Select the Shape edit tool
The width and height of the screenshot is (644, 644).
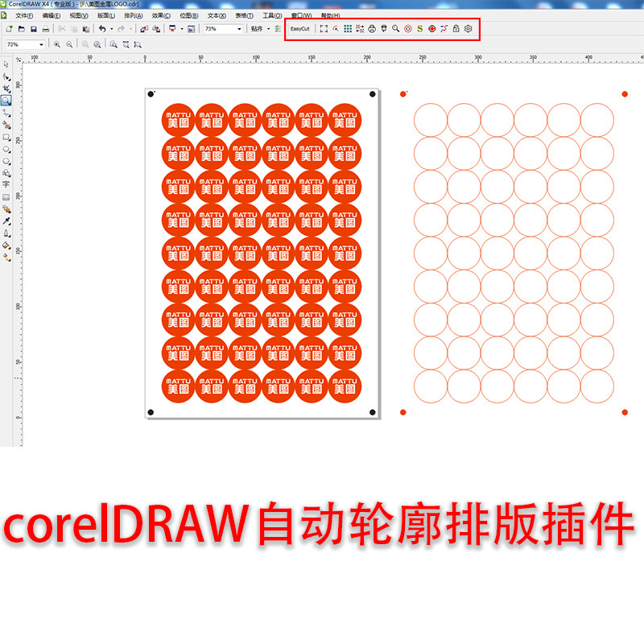pos(6,76)
